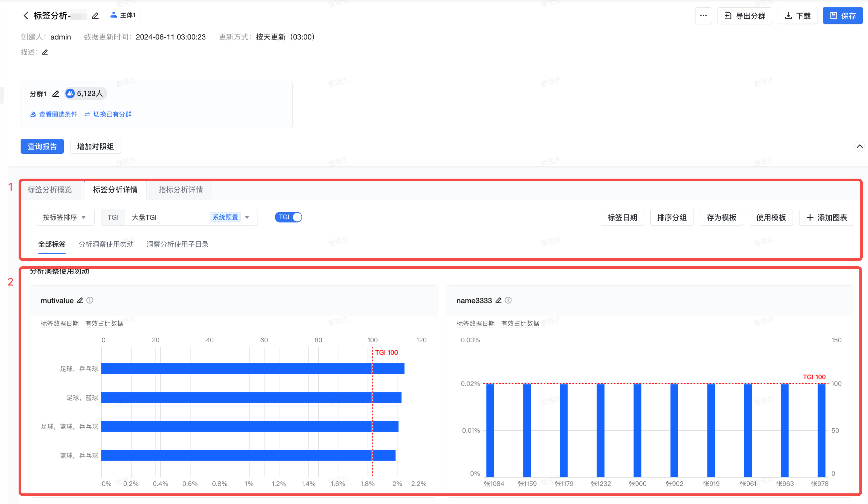Click 标签数据日期 under name3333

click(475, 323)
